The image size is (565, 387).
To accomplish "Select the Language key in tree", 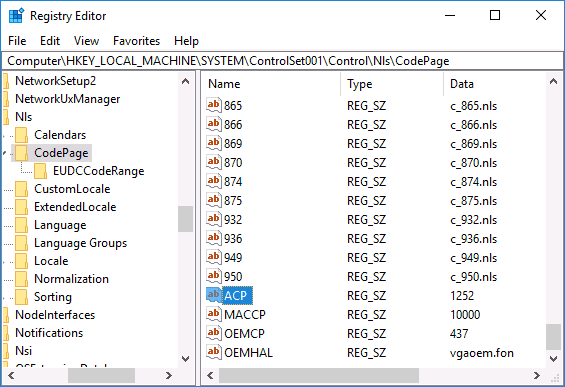I will 60,225.
